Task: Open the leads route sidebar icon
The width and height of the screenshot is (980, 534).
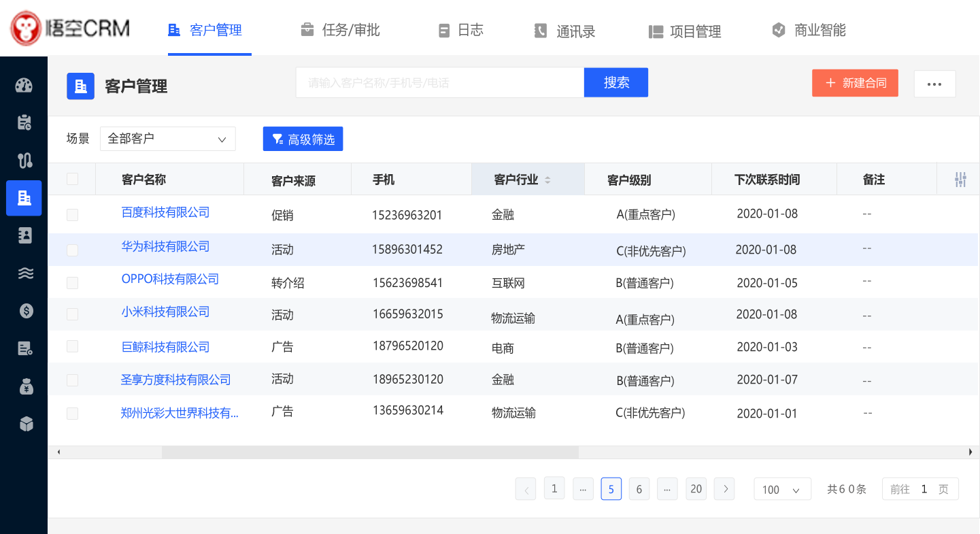Action: pos(24,161)
